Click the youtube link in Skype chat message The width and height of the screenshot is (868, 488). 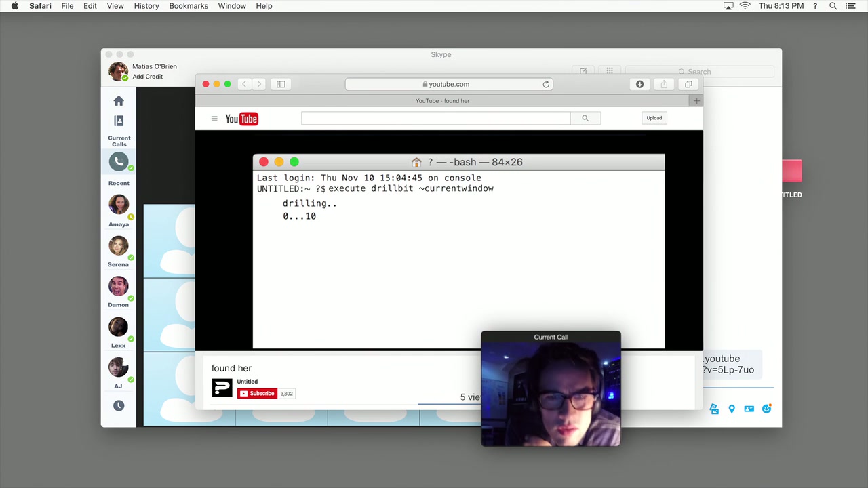click(728, 364)
